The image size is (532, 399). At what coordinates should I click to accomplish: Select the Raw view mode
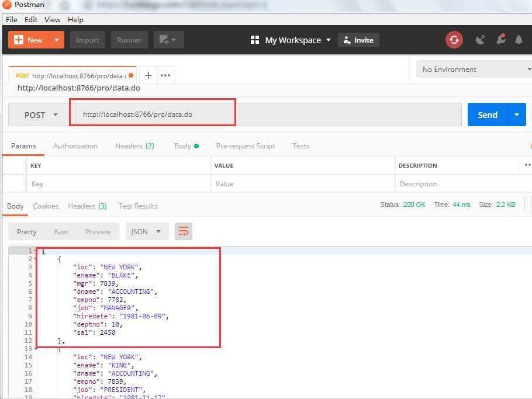(61, 232)
